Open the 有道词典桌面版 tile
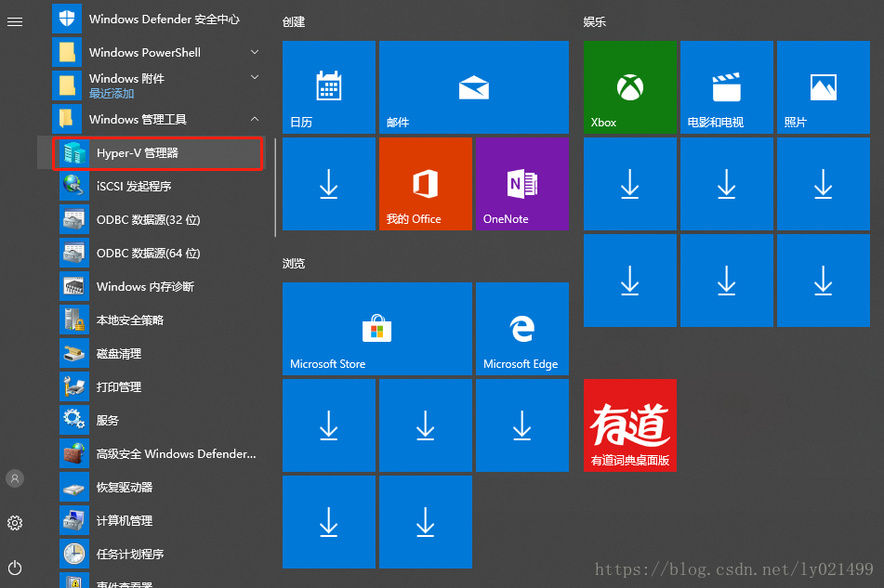Screen dimensions: 884x588 tap(629, 425)
